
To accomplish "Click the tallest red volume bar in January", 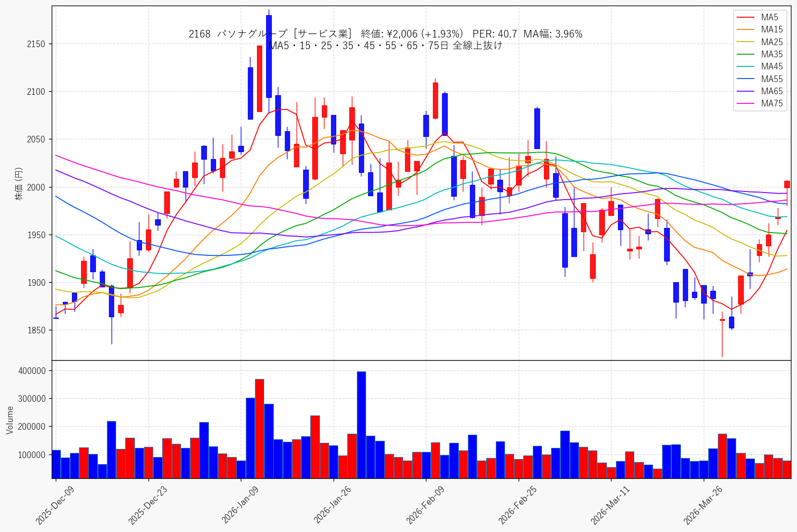I will [x=260, y=429].
